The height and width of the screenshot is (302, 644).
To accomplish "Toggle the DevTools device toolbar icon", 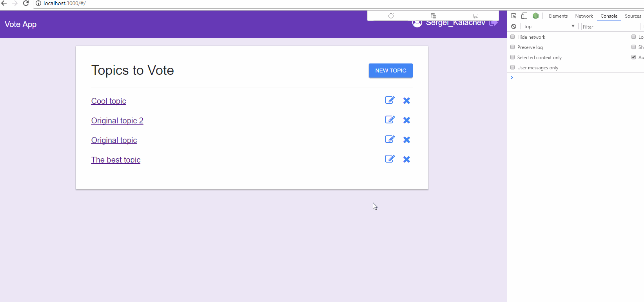I will (524, 16).
